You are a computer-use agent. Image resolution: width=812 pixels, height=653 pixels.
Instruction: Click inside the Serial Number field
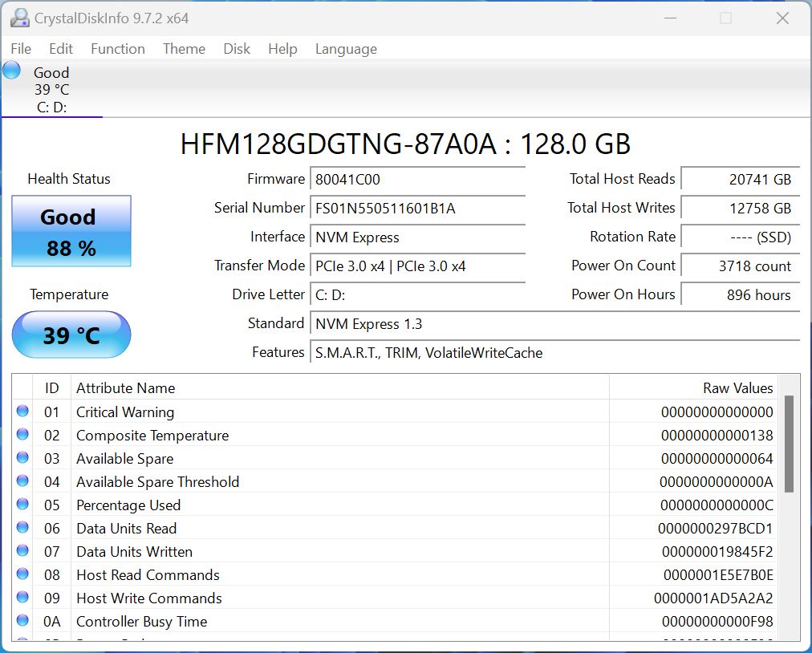point(417,209)
